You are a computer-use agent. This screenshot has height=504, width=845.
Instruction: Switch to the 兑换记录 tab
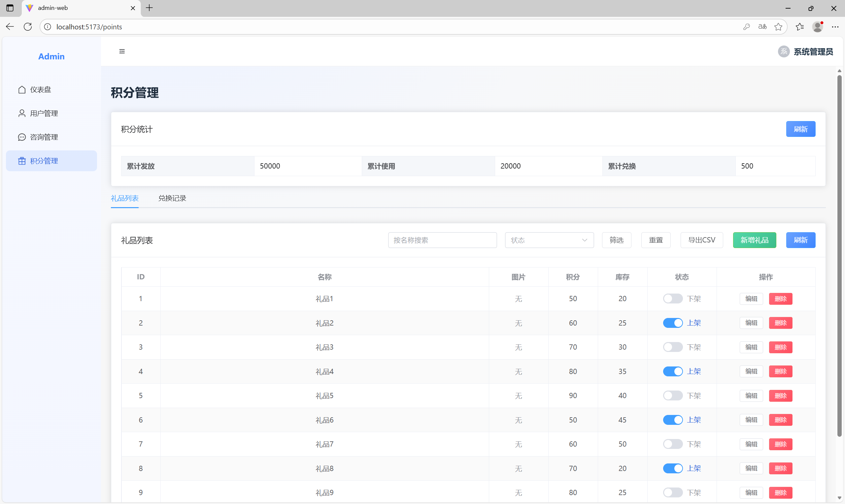pos(172,198)
